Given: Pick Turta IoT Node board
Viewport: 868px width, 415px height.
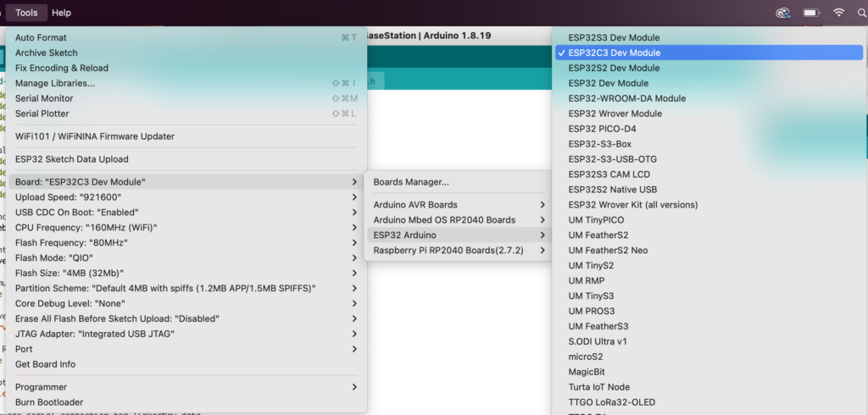Looking at the screenshot, I should (709, 387).
